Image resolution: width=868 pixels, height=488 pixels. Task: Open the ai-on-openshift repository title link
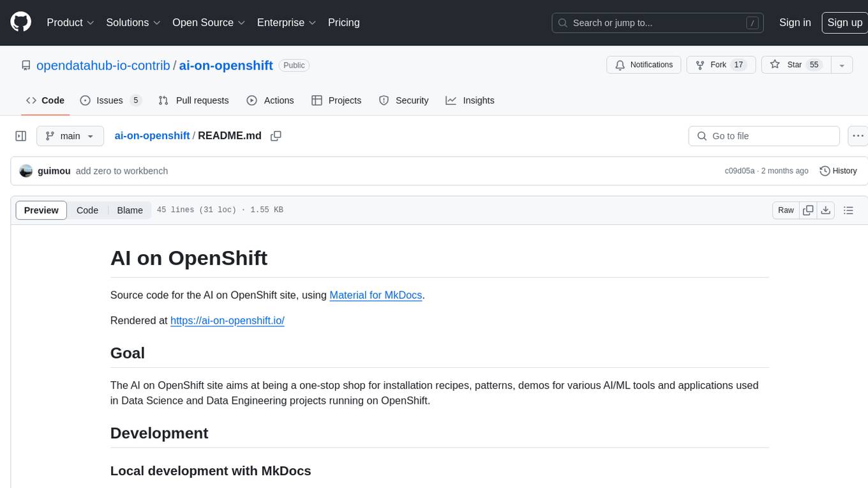[x=226, y=65]
